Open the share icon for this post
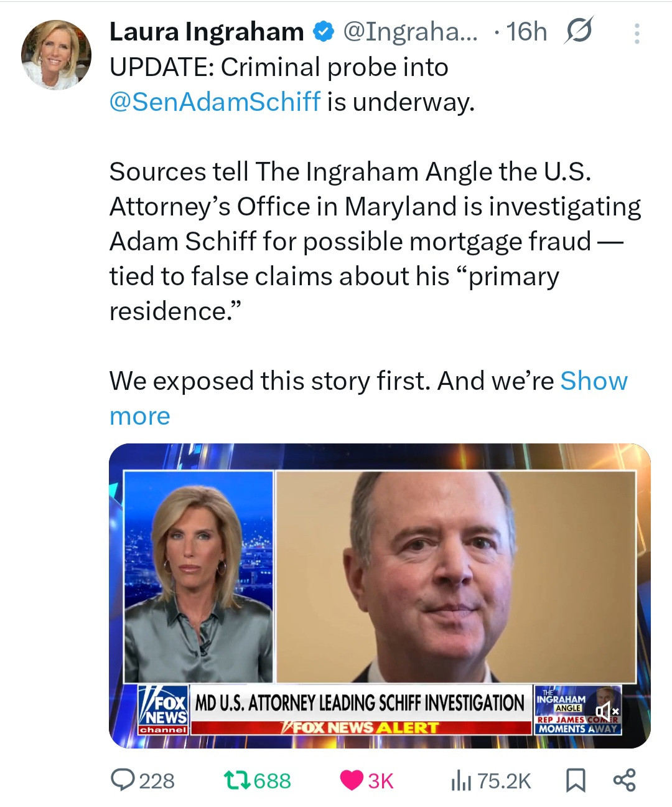This screenshot has height=807, width=672. (x=624, y=780)
